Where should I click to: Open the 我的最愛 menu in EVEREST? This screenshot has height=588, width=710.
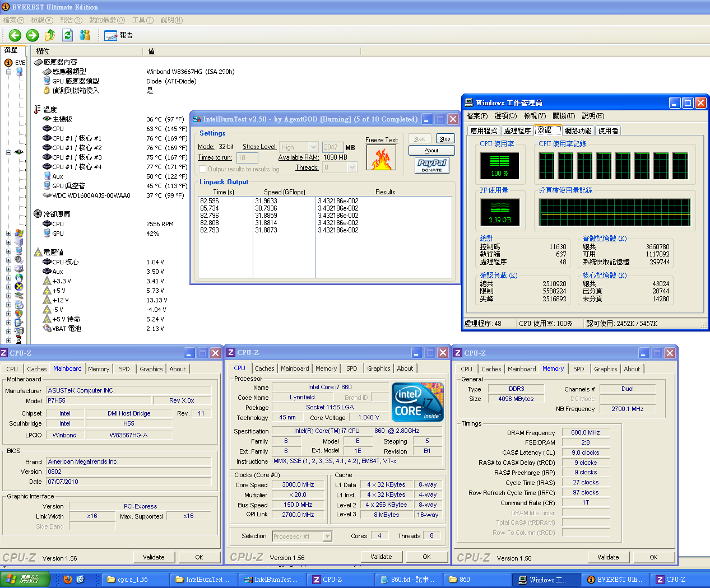[107, 20]
